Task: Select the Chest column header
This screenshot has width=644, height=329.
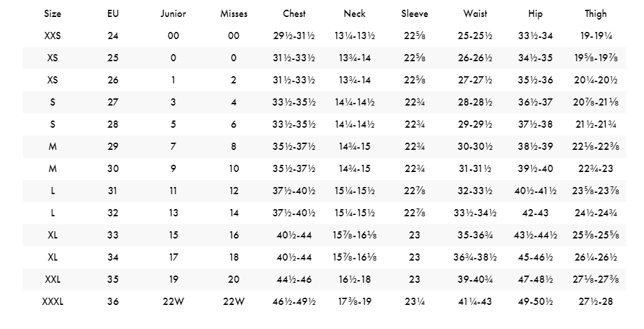Action: [x=294, y=14]
